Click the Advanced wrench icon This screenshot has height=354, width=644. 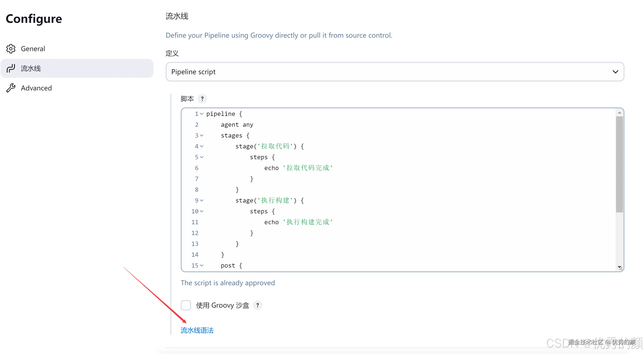[x=11, y=88]
